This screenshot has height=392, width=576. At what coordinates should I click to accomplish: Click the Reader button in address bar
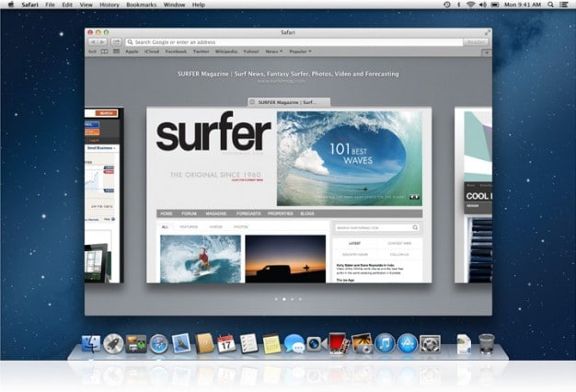pos(476,42)
